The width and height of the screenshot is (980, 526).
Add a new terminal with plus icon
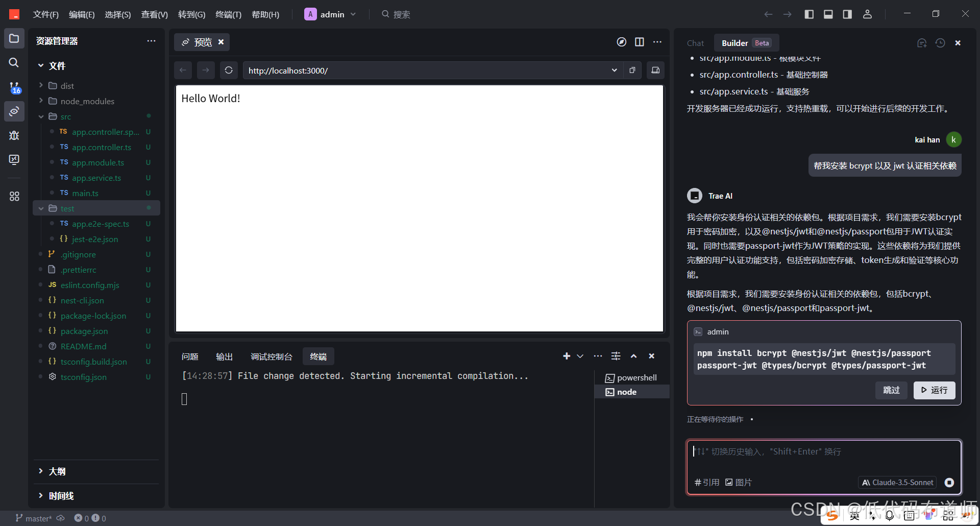pos(567,356)
